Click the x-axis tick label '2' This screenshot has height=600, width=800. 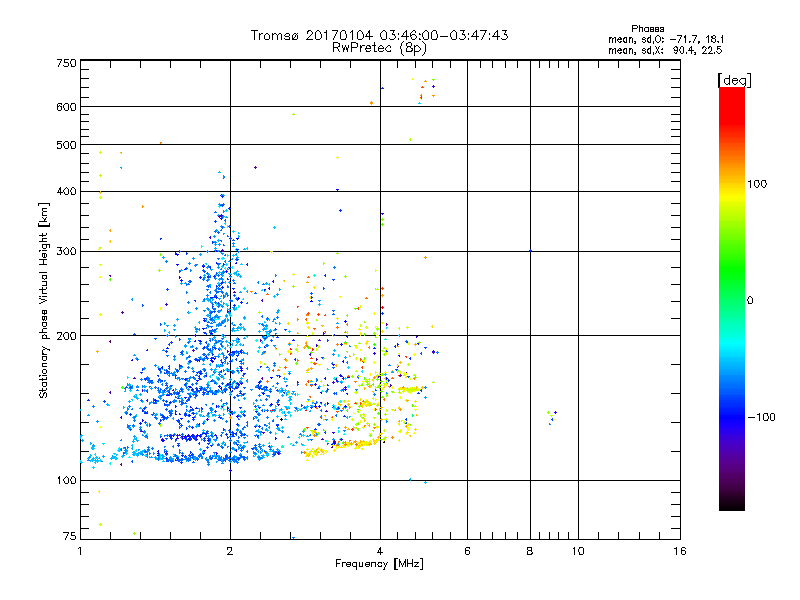230,551
